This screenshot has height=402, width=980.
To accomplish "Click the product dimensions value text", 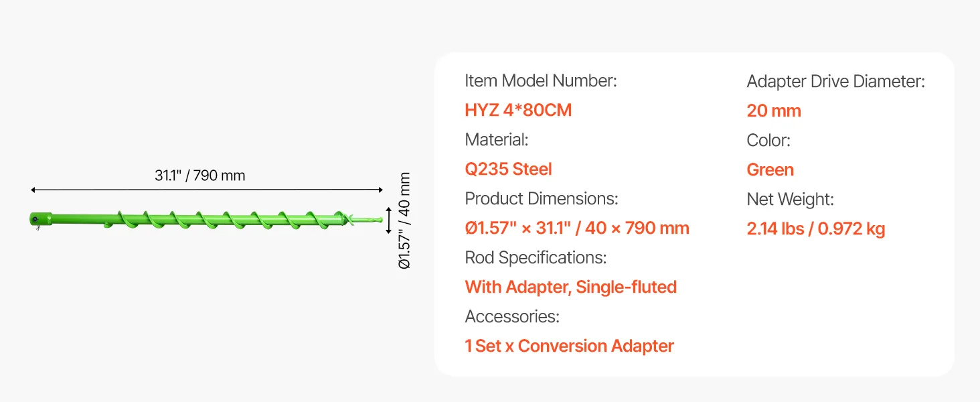I will 577,228.
